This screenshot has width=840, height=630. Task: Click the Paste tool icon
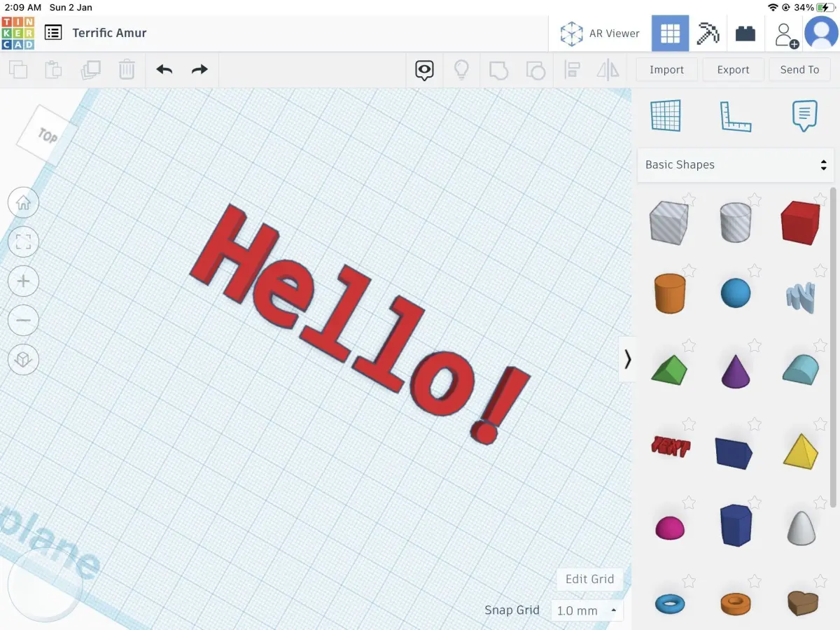(x=53, y=69)
